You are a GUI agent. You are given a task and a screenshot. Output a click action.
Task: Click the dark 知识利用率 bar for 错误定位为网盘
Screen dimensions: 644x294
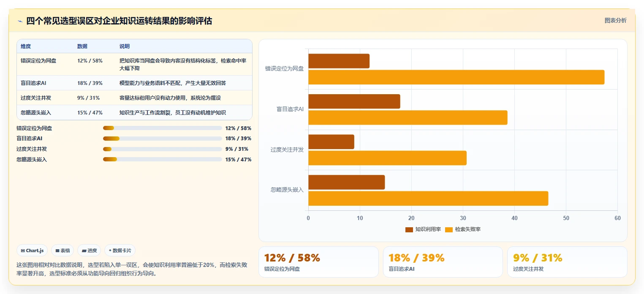(x=339, y=61)
